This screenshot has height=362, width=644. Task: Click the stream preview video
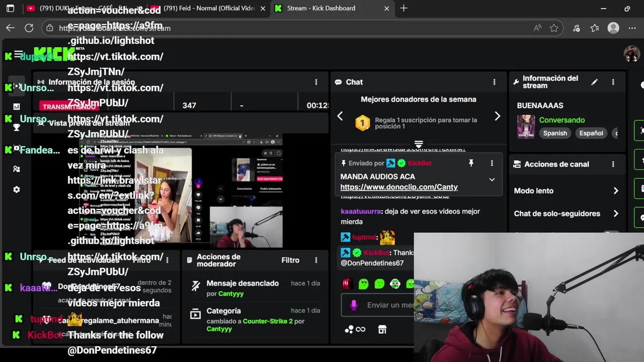[x=181, y=191]
